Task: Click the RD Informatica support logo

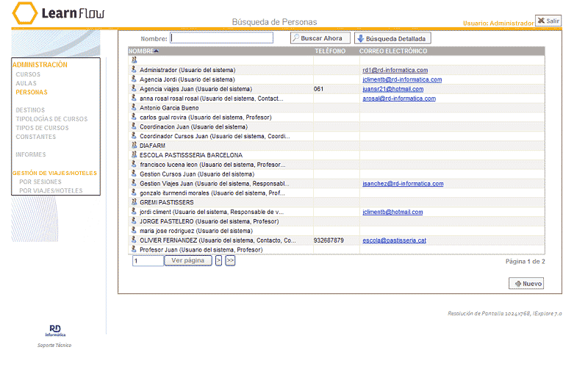Action: [55, 331]
